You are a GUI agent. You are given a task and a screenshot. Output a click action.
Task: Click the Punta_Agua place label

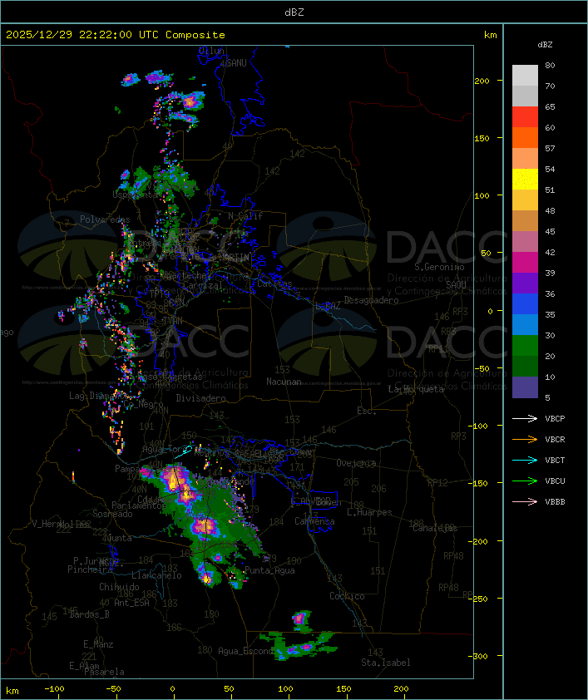pos(269,570)
